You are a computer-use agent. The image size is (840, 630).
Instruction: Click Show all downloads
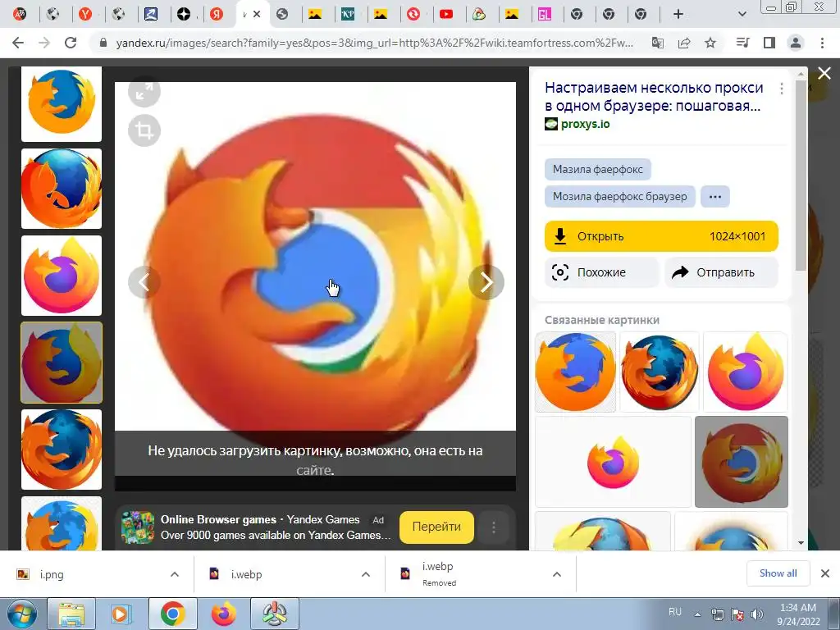click(x=778, y=573)
